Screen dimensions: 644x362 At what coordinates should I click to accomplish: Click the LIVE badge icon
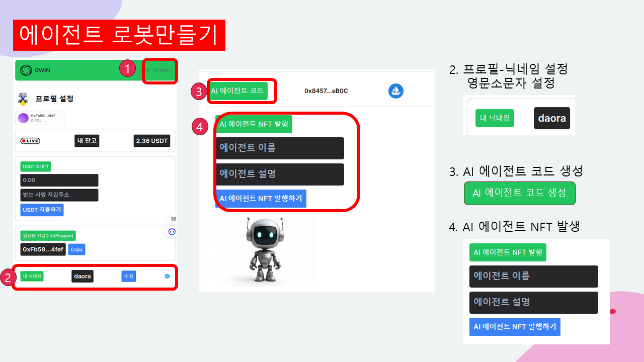point(30,141)
